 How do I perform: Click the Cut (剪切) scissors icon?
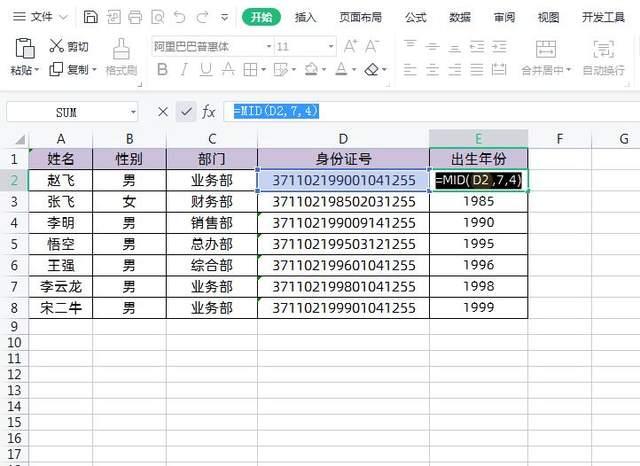56,46
